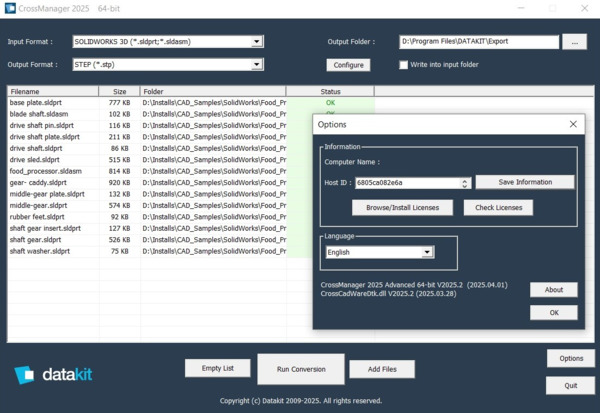Image resolution: width=600 pixels, height=413 pixels.
Task: Click the Host ID stepper arrows
Action: (x=465, y=183)
